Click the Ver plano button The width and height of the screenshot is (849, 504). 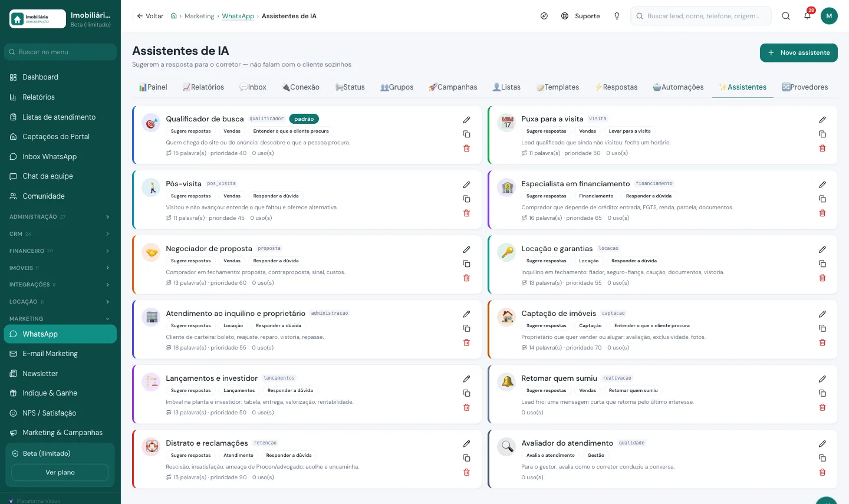point(60,472)
